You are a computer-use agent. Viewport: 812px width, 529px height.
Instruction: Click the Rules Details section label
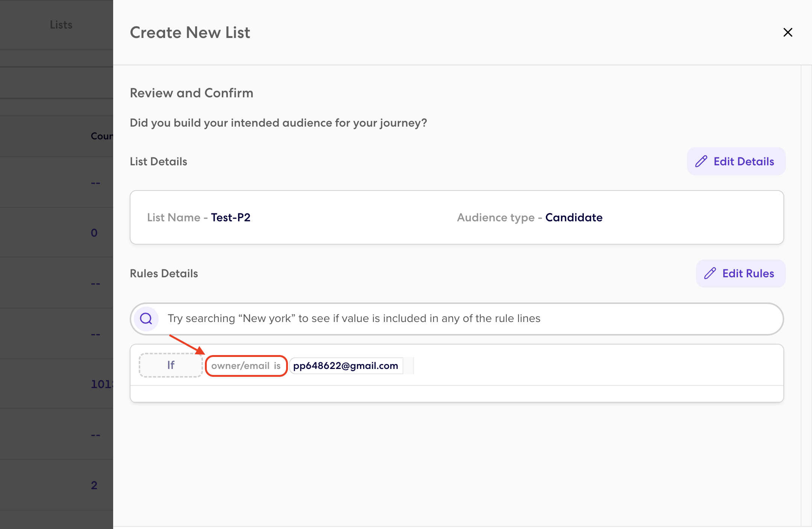point(164,274)
